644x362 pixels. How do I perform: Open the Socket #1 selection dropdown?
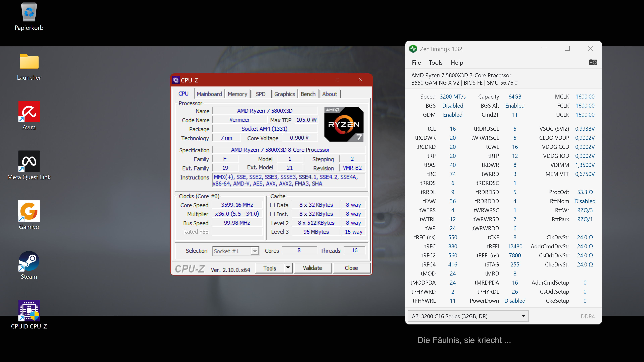pos(255,251)
